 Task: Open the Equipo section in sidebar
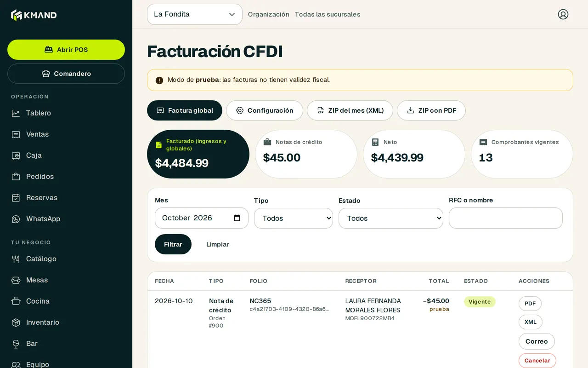coord(66,363)
